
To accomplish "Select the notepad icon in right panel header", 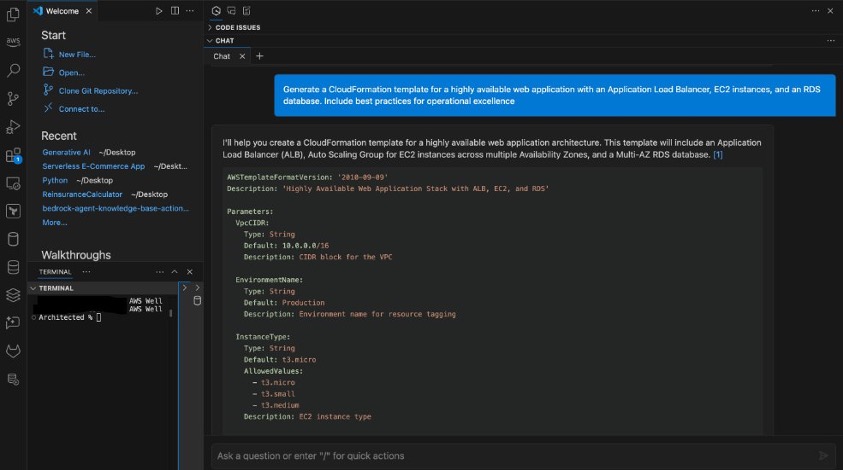I will coord(247,11).
